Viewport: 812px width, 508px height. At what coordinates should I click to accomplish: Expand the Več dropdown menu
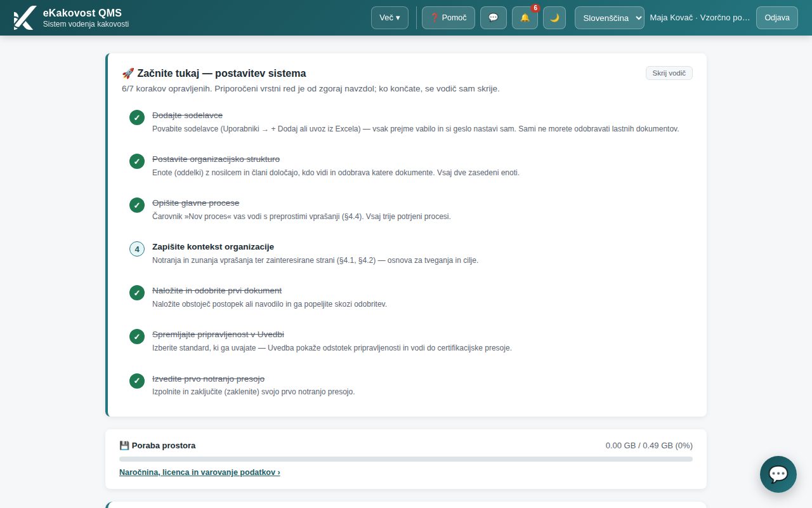[390, 18]
